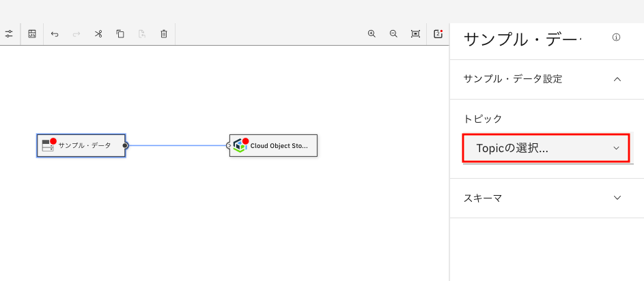Fit the flow to screen

[x=415, y=34]
